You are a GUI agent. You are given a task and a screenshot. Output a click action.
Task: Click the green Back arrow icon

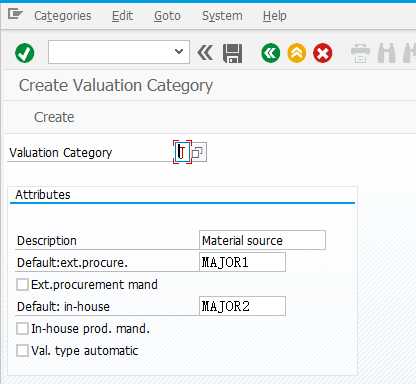coord(271,53)
